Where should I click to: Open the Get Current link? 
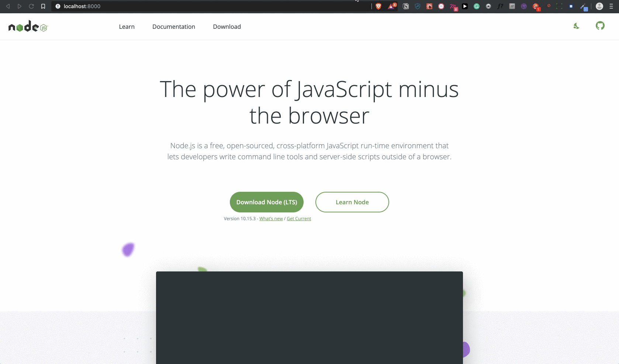coord(299,219)
